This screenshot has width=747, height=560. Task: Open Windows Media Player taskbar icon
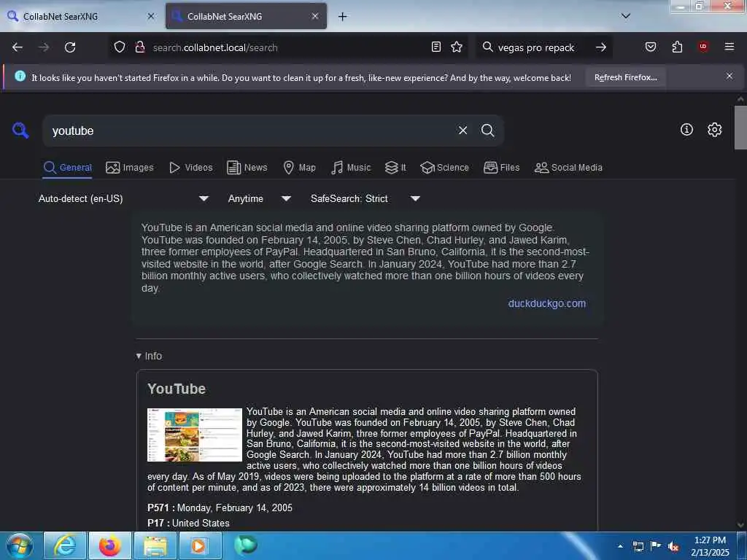199,545
